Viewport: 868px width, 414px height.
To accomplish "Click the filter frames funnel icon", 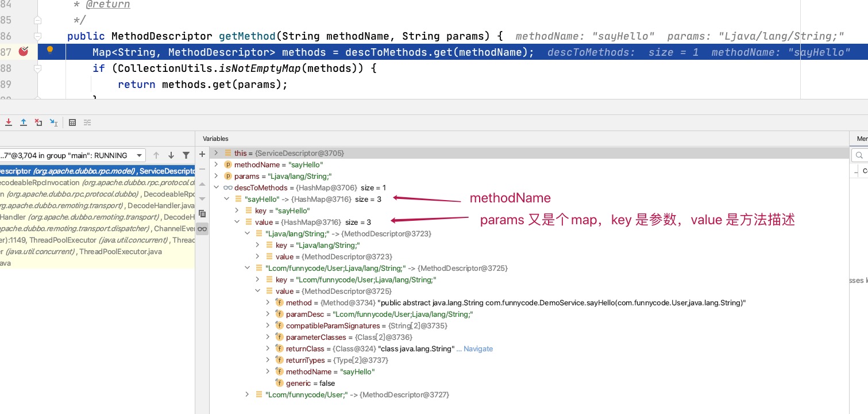I will coord(186,155).
